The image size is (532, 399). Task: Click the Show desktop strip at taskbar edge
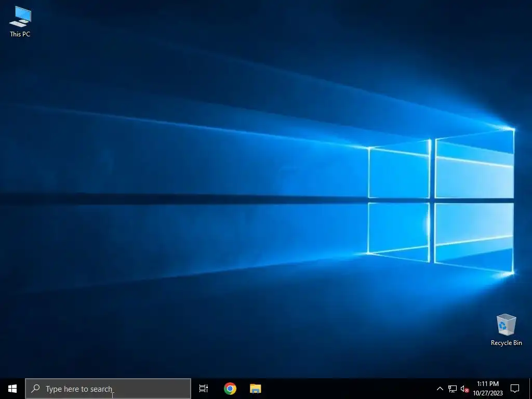[530, 389]
